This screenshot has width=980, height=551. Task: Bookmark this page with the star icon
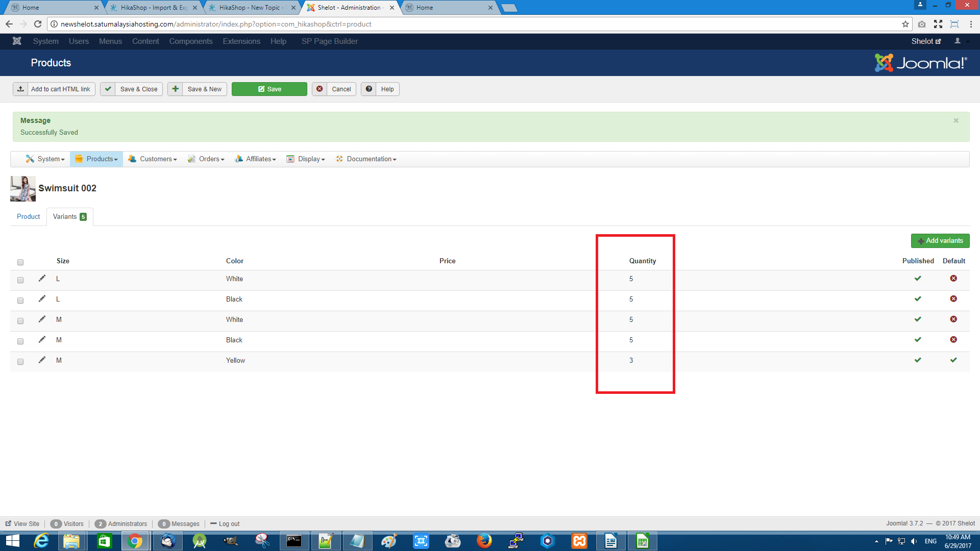905,24
